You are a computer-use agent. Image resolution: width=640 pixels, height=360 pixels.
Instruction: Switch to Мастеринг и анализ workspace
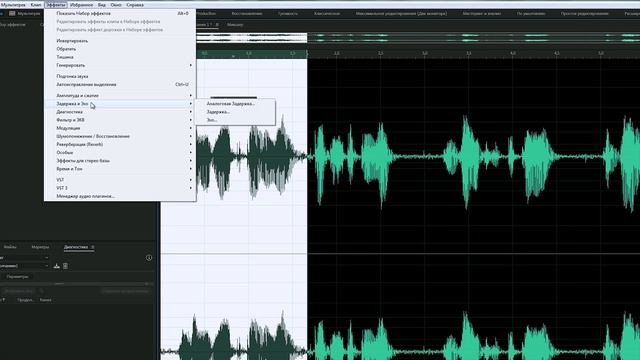pyautogui.click(x=482, y=13)
